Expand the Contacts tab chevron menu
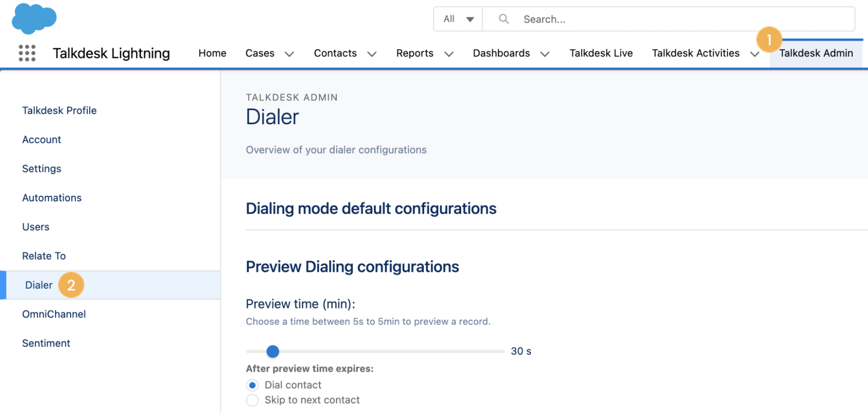Screen dimensions: 868x413 [372, 54]
